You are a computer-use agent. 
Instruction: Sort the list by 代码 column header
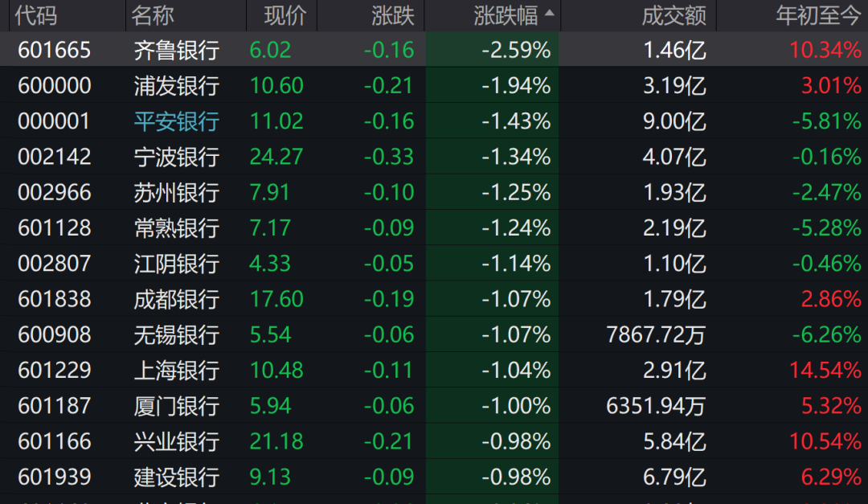[37, 15]
